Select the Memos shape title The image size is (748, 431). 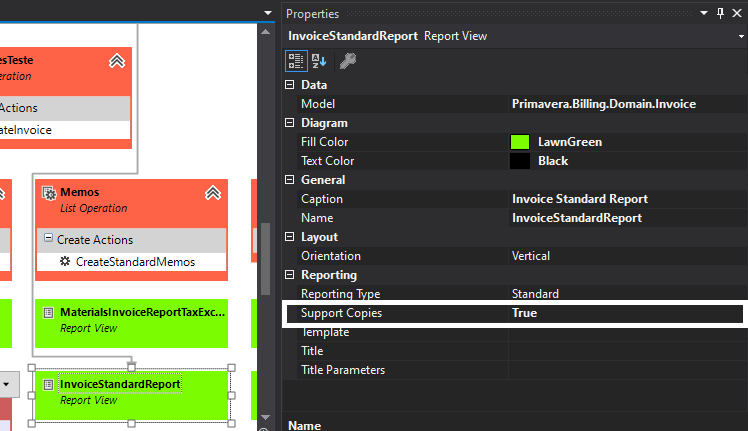coord(80,192)
